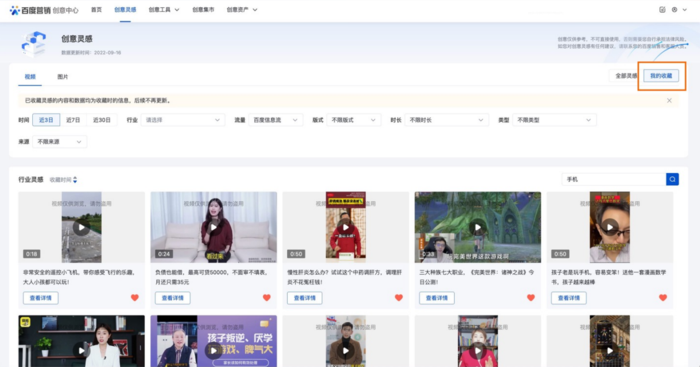Play the 完美世界 game video

[478, 227]
